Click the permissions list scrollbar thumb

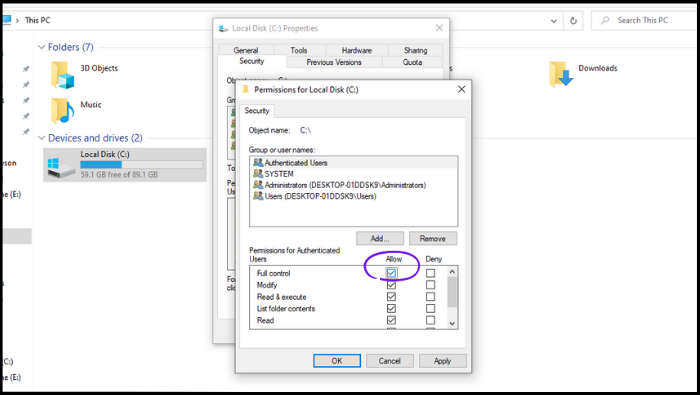click(x=452, y=292)
